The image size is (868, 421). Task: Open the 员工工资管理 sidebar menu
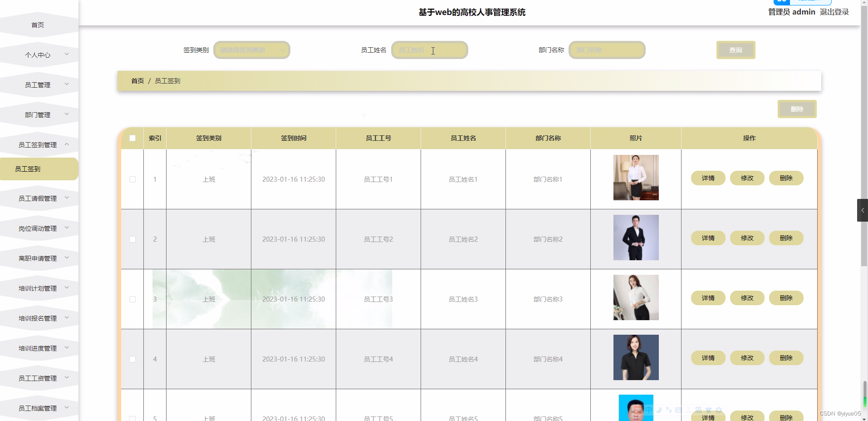(38, 378)
